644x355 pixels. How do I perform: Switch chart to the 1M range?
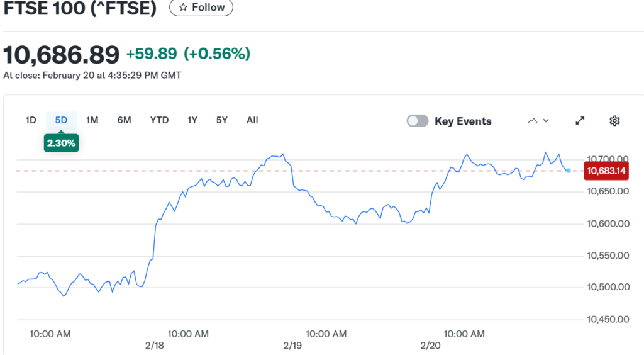tap(92, 120)
